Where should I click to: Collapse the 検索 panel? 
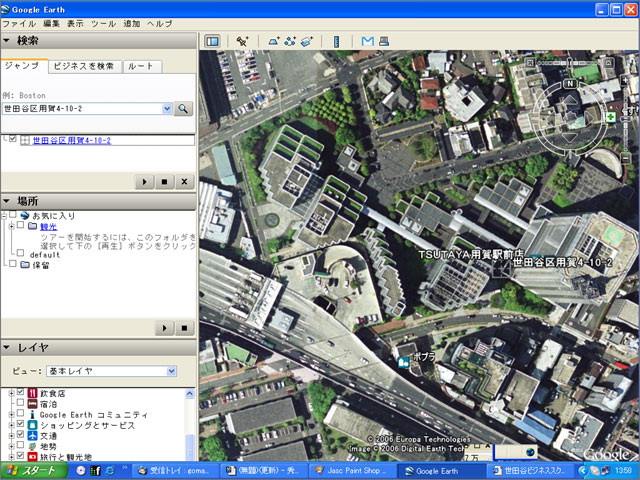7,40
